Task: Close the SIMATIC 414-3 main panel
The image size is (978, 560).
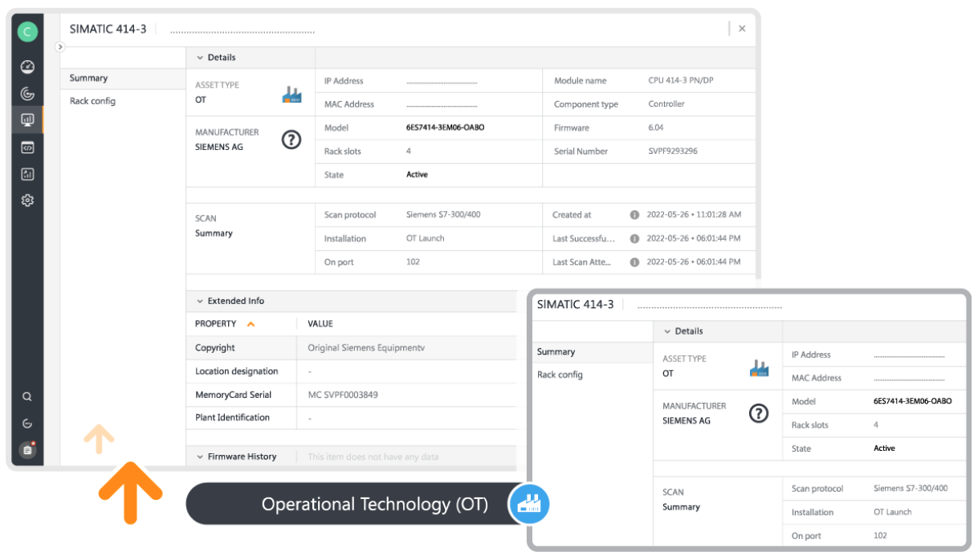Action: 742,29
